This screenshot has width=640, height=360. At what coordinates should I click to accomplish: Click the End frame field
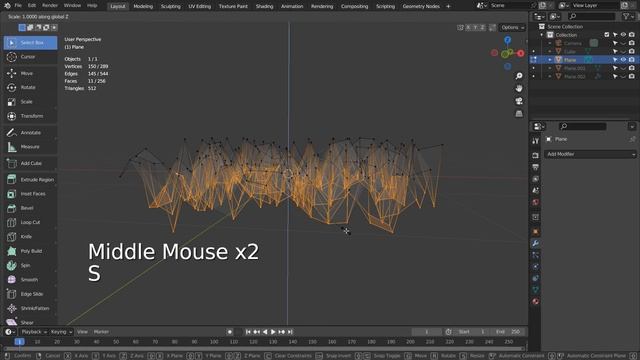508,332
